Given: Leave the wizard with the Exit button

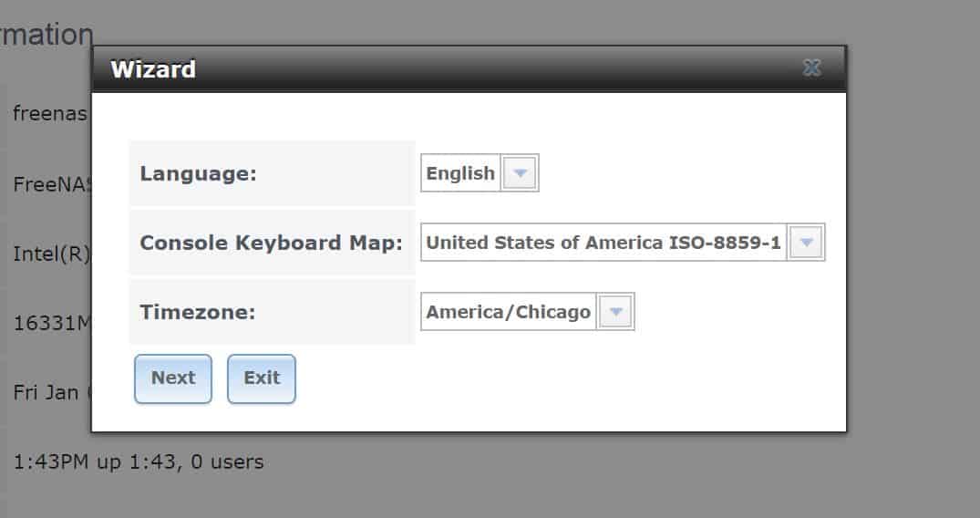Looking at the screenshot, I should [262, 379].
